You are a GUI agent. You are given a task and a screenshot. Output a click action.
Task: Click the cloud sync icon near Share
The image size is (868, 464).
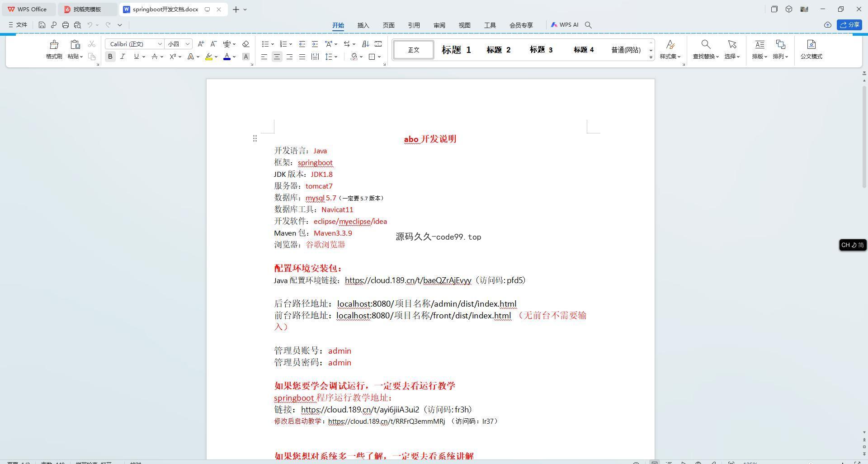[827, 25]
